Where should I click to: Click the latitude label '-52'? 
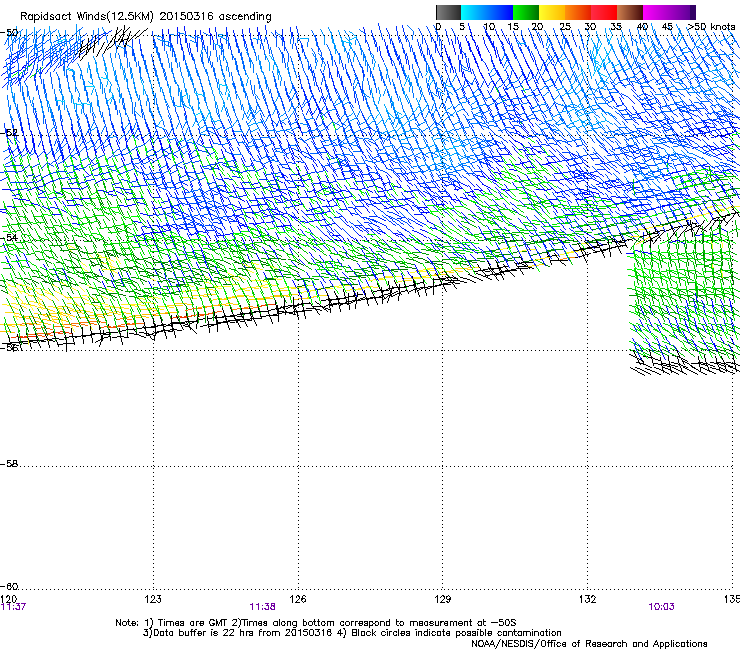[x=9, y=133]
